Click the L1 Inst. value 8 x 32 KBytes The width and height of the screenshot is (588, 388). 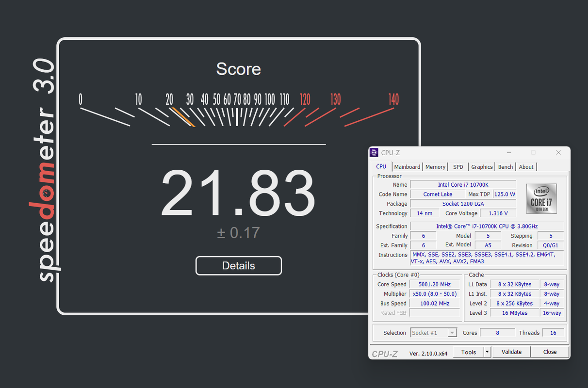[x=514, y=294]
